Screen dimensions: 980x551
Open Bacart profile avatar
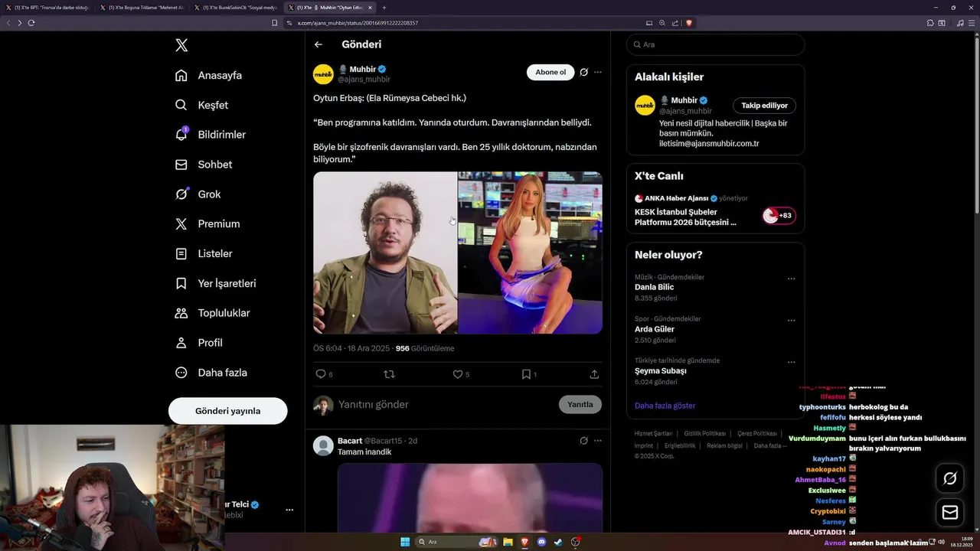click(323, 445)
